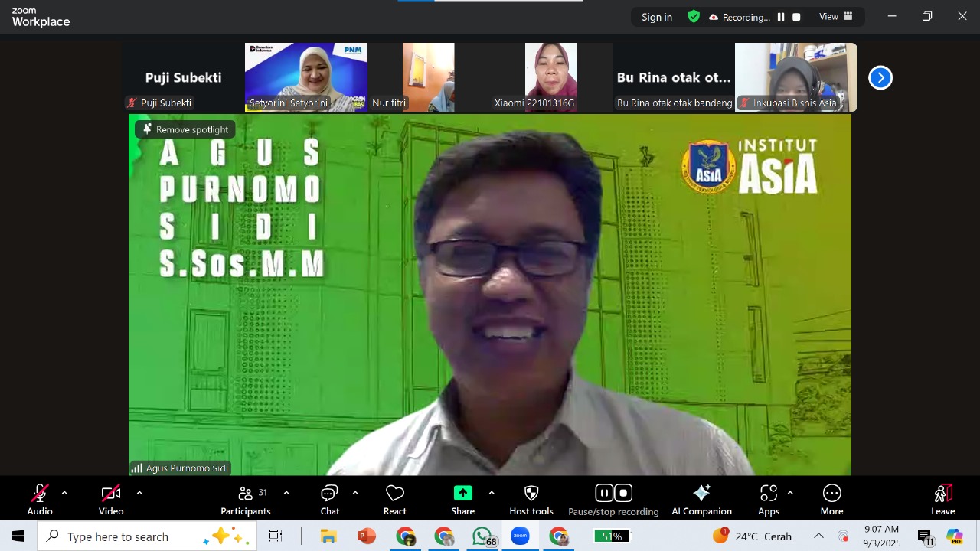This screenshot has width=980, height=551.
Task: Start camera with the Video button
Action: click(x=111, y=499)
